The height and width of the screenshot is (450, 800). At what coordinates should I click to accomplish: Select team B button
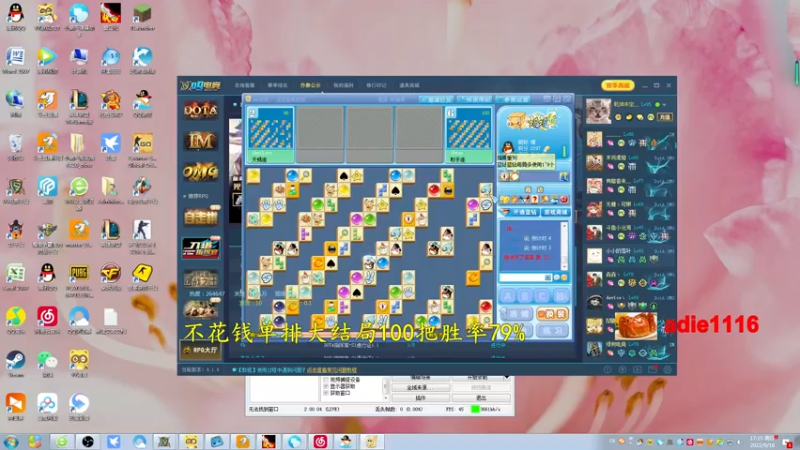pos(524,295)
